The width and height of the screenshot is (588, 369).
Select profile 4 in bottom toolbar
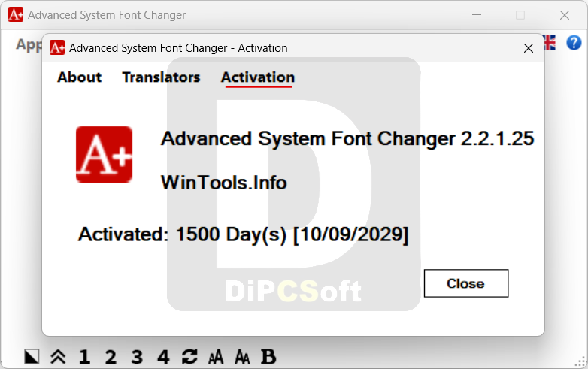click(163, 357)
